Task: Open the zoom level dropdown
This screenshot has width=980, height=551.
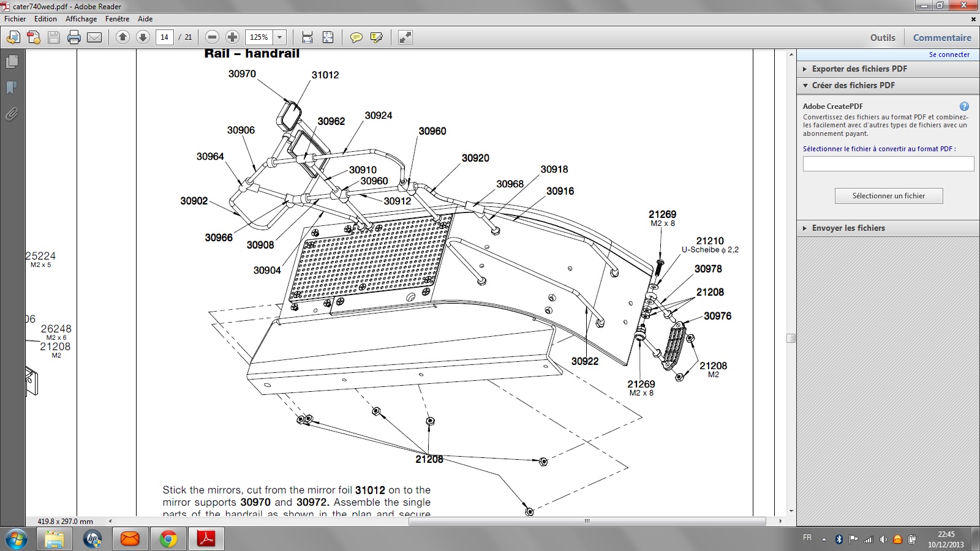Action: click(x=280, y=37)
